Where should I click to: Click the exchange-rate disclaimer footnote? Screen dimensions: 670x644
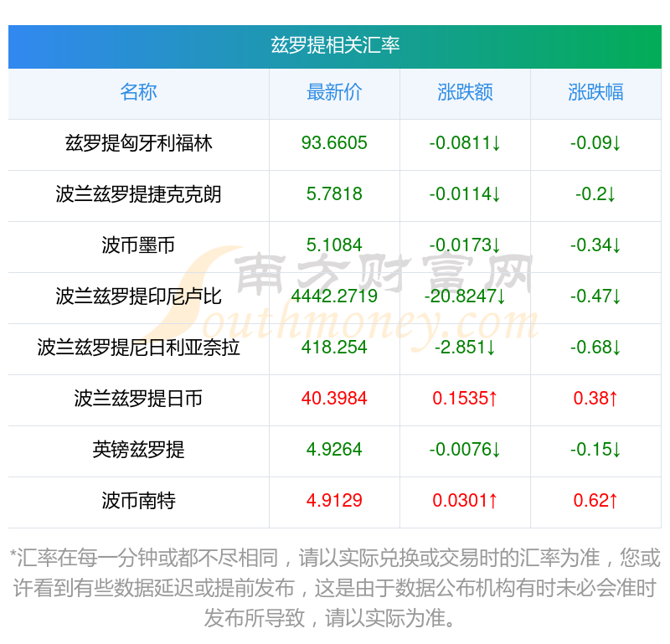tap(335, 589)
